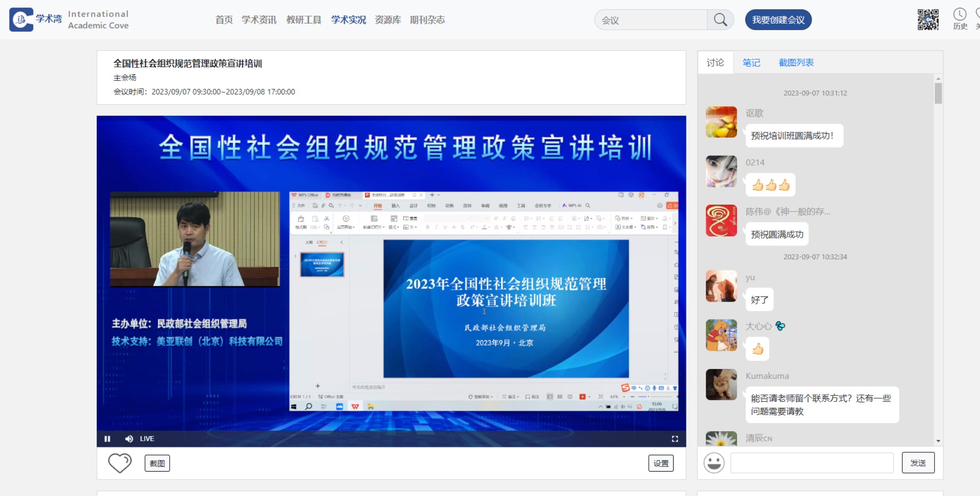Open the emoji picker smiley icon
Screen dimensions: 980x496
click(x=714, y=463)
